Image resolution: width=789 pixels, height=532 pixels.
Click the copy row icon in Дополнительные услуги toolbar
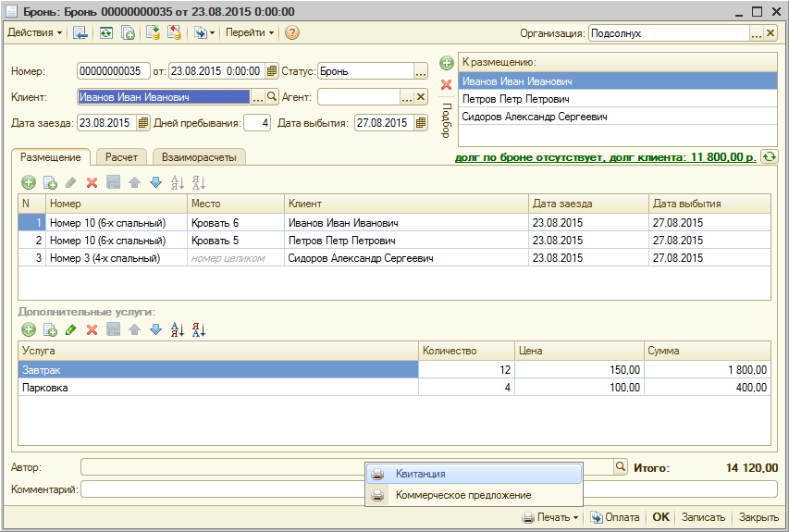[50, 329]
